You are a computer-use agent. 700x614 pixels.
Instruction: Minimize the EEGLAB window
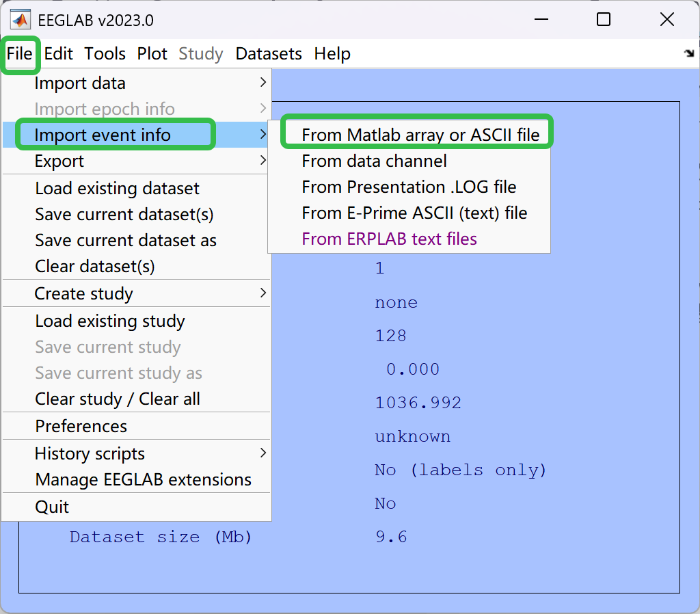(x=541, y=20)
